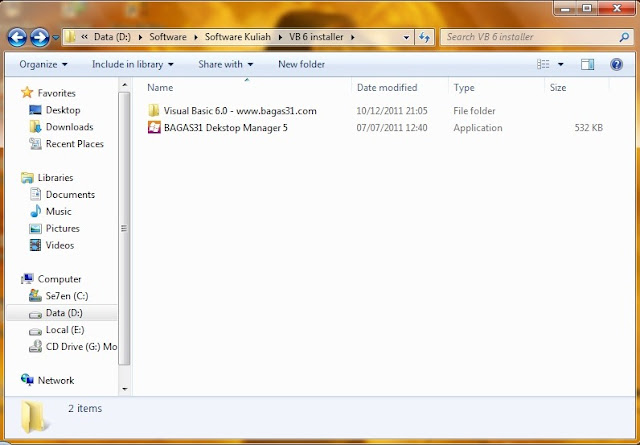Click the File folder type cell
The height and width of the screenshot is (445, 640).
point(474,111)
